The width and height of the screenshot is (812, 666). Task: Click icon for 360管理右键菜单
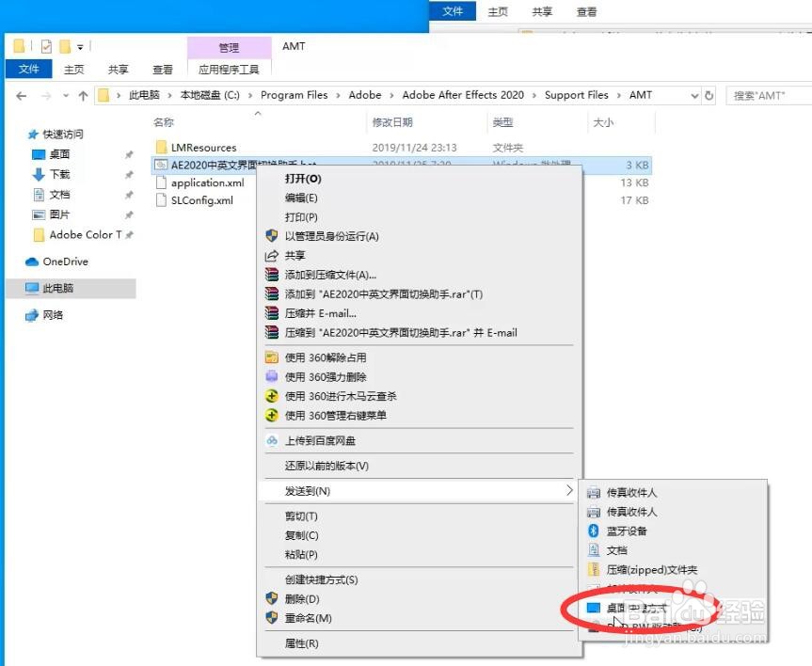click(272, 416)
